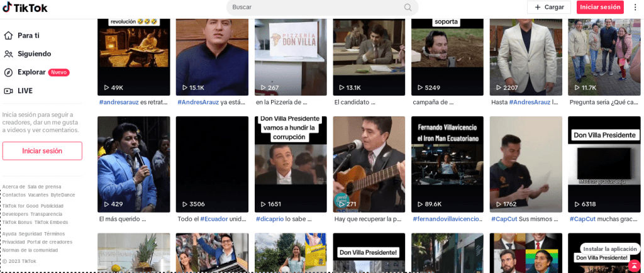Click the plus icon in Cargar
Image resolution: width=644 pixels, height=273 pixels.
tap(538, 8)
